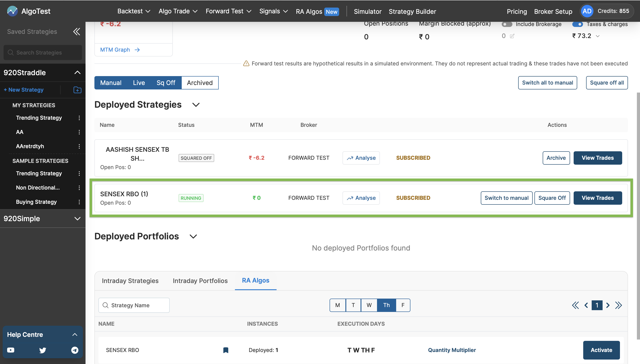Click the Telegram icon in Help Centre
Screen dimensions: 640x364
coord(75,350)
